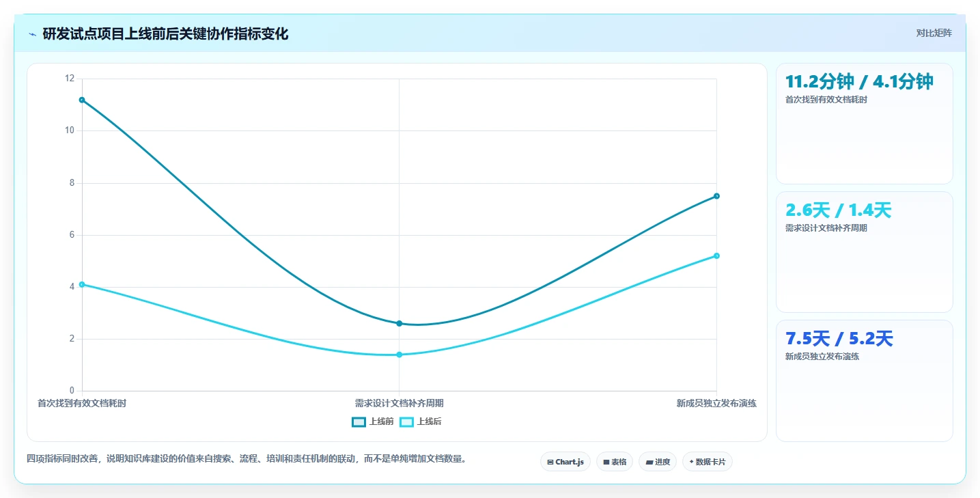Click the lightning icon beside the dashboard title
Viewport: 980px width, 498px height.
point(32,34)
